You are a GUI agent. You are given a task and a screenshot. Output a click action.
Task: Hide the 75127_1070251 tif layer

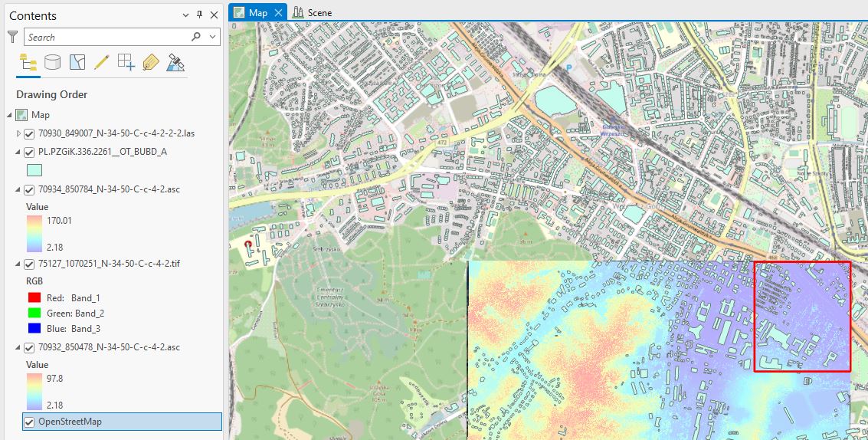pos(29,264)
